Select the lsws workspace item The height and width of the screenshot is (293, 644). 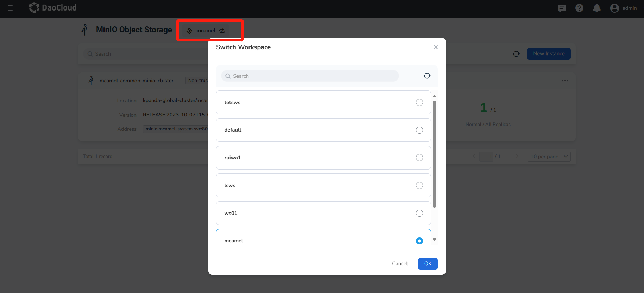click(323, 185)
